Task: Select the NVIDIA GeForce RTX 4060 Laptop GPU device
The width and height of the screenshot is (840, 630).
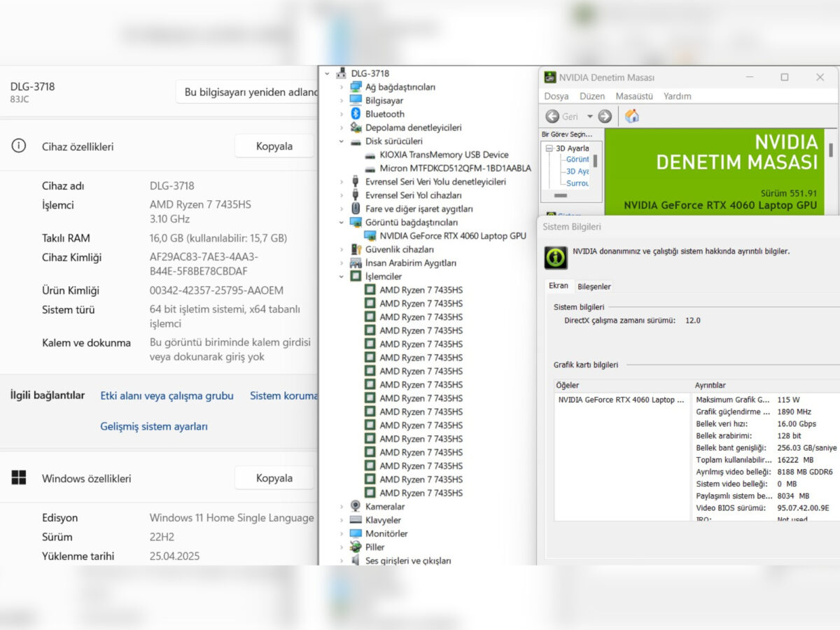Action: pos(452,236)
